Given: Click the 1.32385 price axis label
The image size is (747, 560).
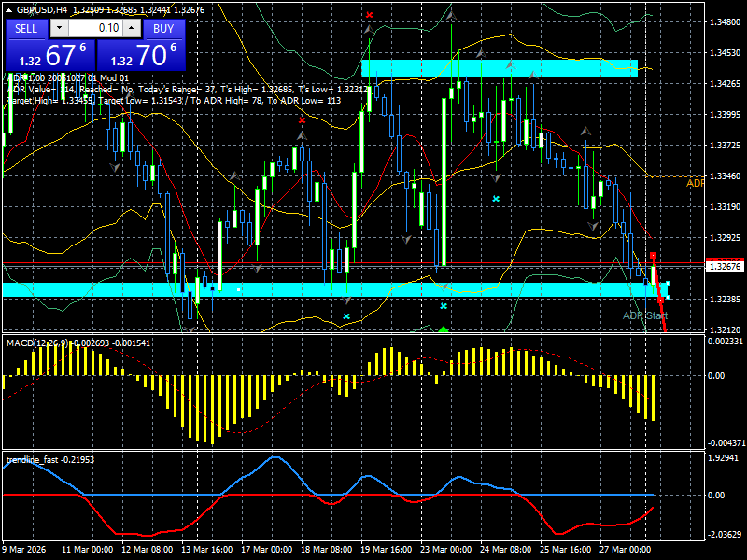Looking at the screenshot, I should click(726, 300).
